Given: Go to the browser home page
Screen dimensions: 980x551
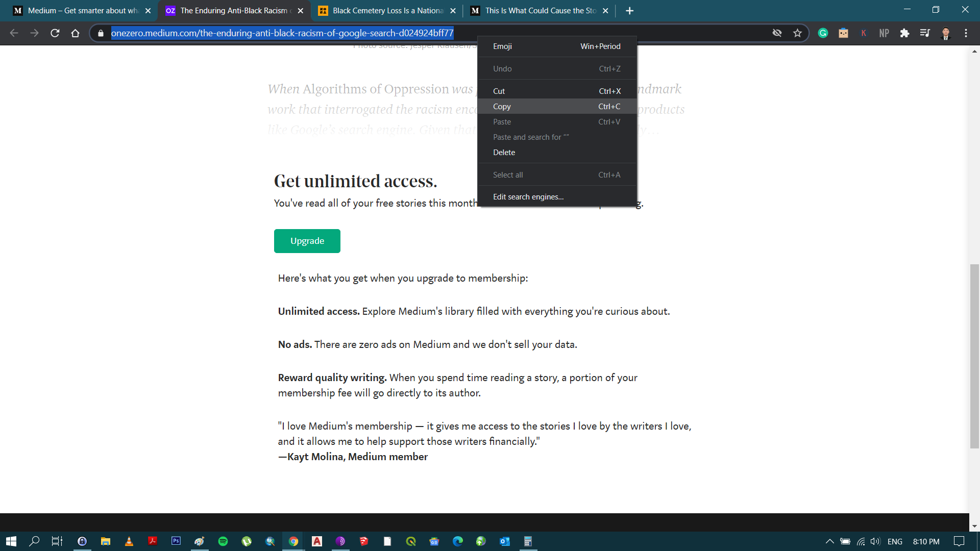Looking at the screenshot, I should click(75, 33).
